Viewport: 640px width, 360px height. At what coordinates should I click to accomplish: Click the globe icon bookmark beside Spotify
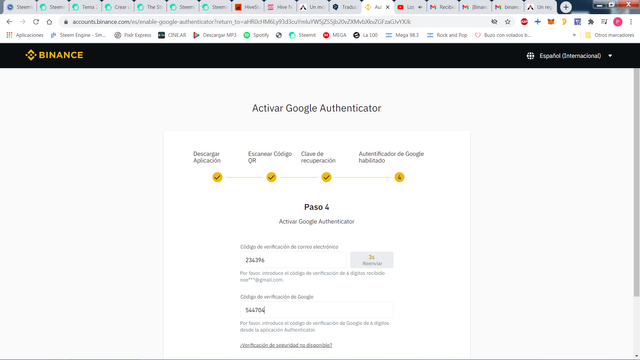tap(279, 35)
